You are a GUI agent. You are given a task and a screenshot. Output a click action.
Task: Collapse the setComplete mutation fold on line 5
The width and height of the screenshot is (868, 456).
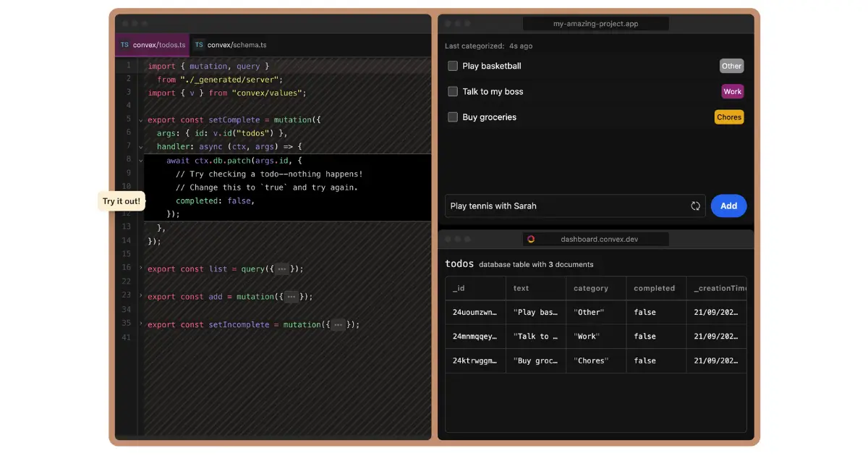[140, 119]
